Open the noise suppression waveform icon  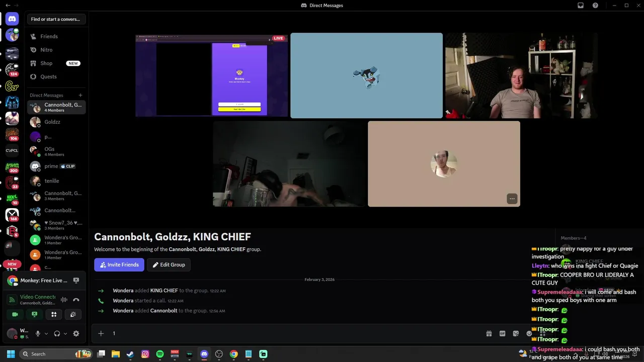[64, 300]
